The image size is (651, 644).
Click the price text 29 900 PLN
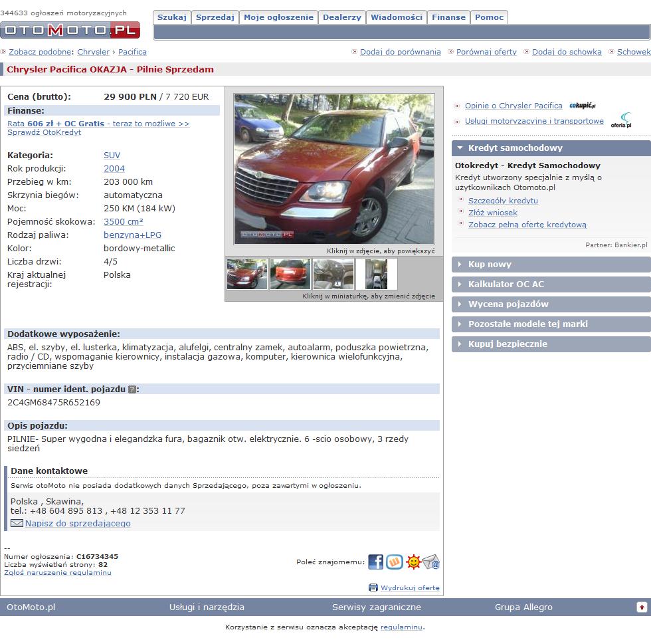[130, 97]
